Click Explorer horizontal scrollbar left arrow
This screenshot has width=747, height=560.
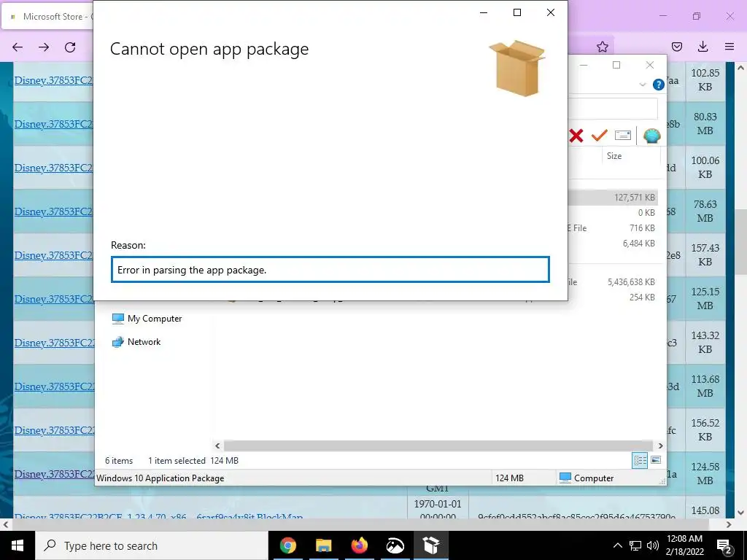coord(217,446)
